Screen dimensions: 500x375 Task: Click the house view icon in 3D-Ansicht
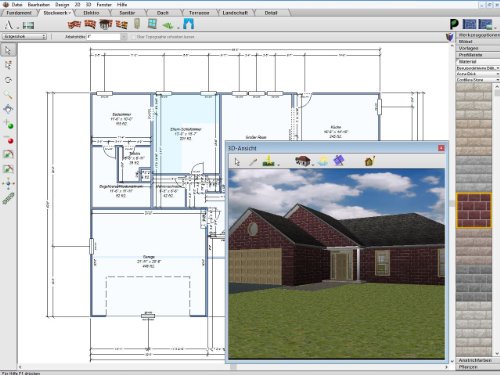pos(302,161)
